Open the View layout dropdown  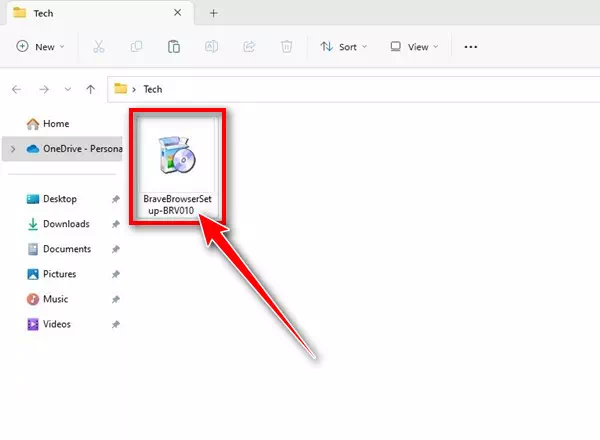tap(414, 47)
